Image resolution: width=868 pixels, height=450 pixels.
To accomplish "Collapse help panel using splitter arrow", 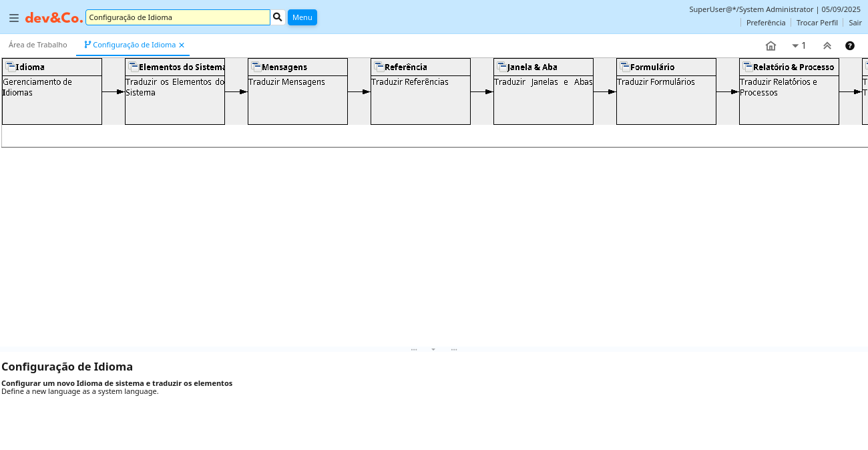I will (x=433, y=349).
